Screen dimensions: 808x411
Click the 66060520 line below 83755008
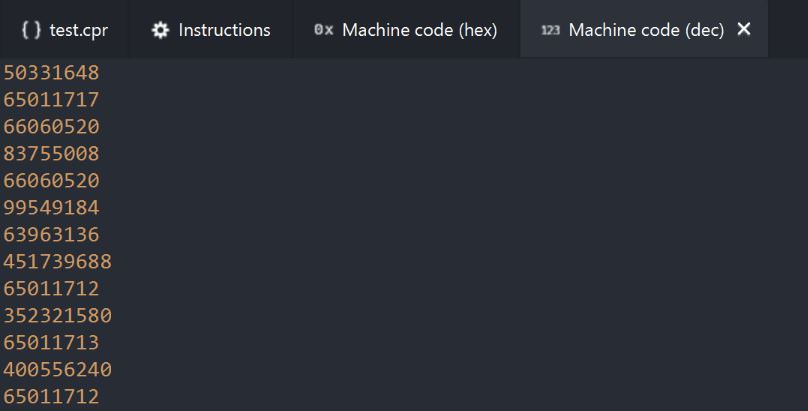51,180
